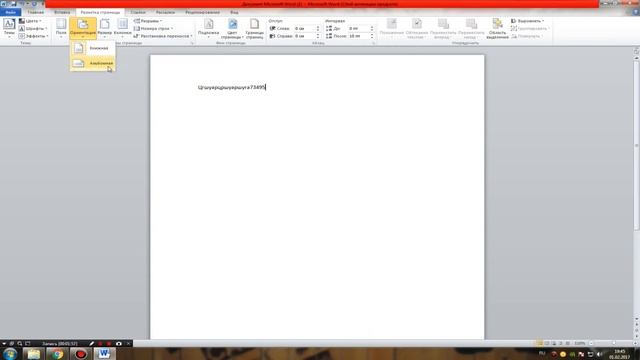This screenshot has height=360, width=640.
Task: Open the Windows Start menu
Action: click(10, 354)
